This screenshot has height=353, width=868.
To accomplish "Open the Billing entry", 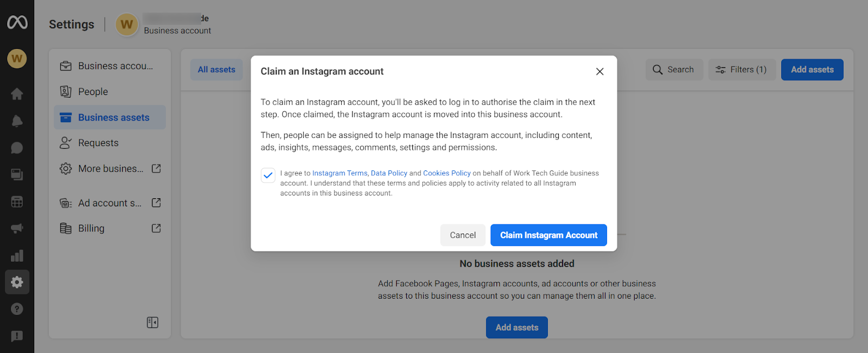I will [x=110, y=228].
